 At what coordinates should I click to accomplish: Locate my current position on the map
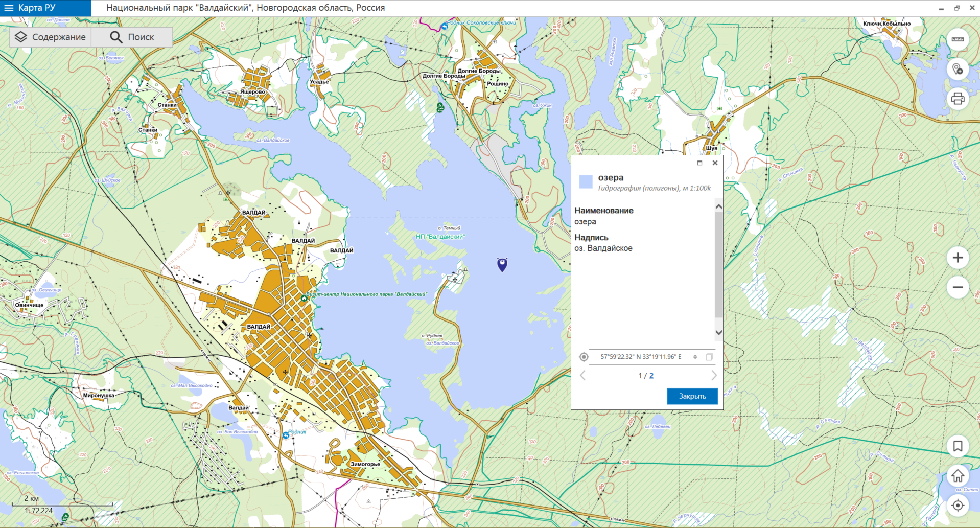[958, 506]
